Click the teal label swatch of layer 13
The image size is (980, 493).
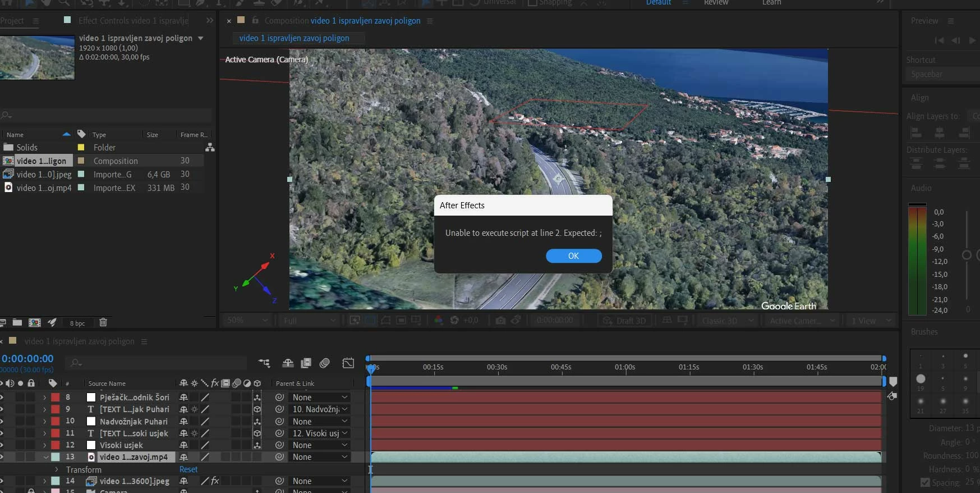(x=56, y=457)
